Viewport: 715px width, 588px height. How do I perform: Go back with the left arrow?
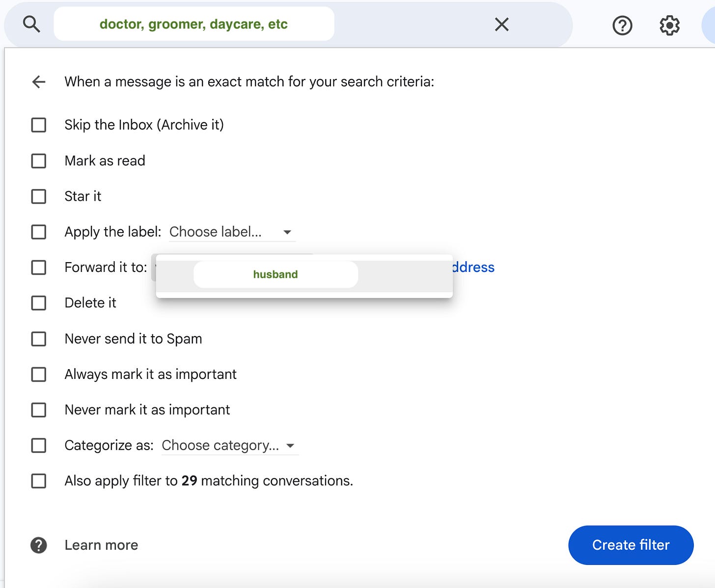point(39,81)
